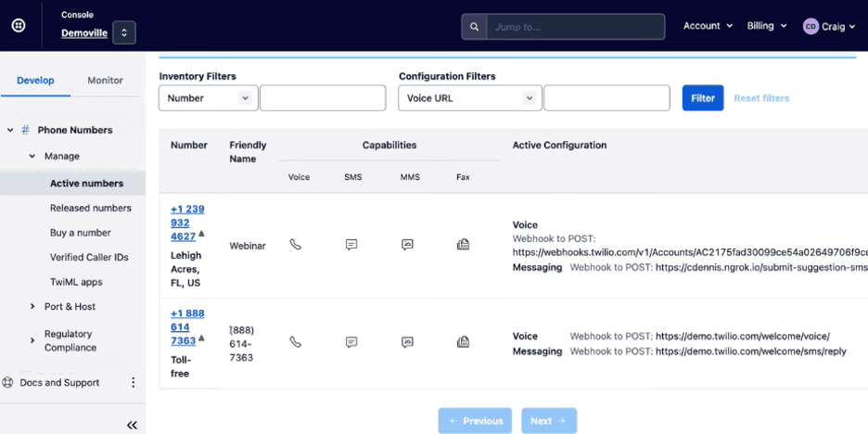This screenshot has height=434, width=868.
Task: Click the Fax icon for Webinar number
Action: coord(463,245)
